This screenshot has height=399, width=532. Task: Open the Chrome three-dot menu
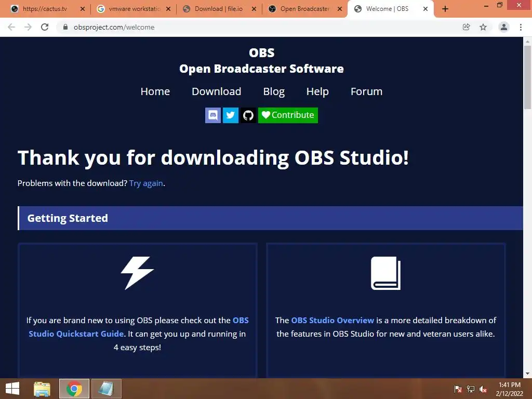pyautogui.click(x=521, y=27)
